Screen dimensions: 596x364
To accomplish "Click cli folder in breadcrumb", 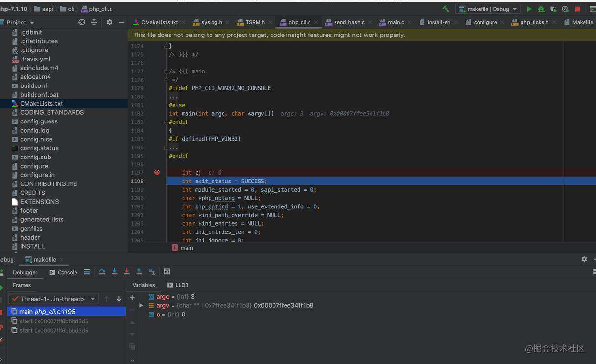I will (x=67, y=9).
